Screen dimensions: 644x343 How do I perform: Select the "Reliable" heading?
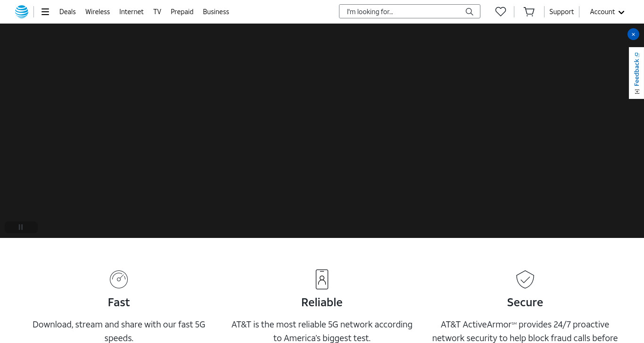(322, 302)
